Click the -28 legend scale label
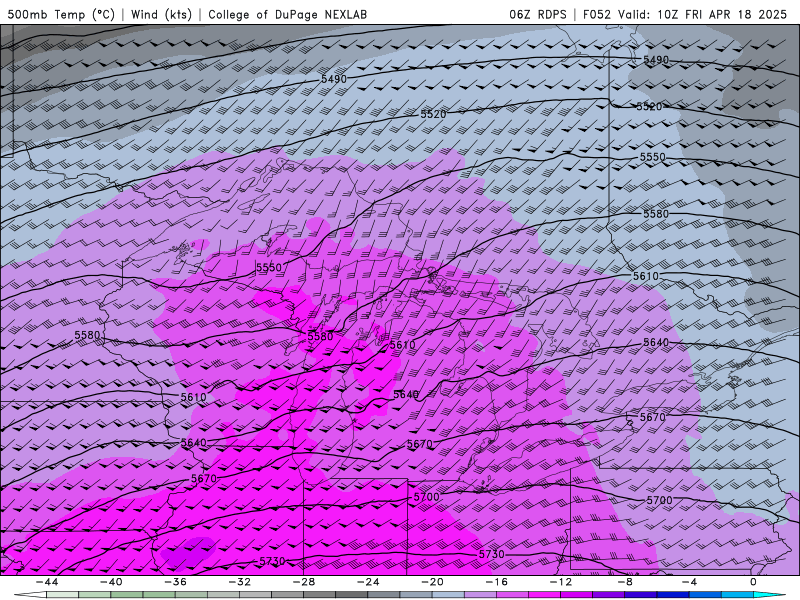Image resolution: width=800 pixels, height=600 pixels. [304, 582]
